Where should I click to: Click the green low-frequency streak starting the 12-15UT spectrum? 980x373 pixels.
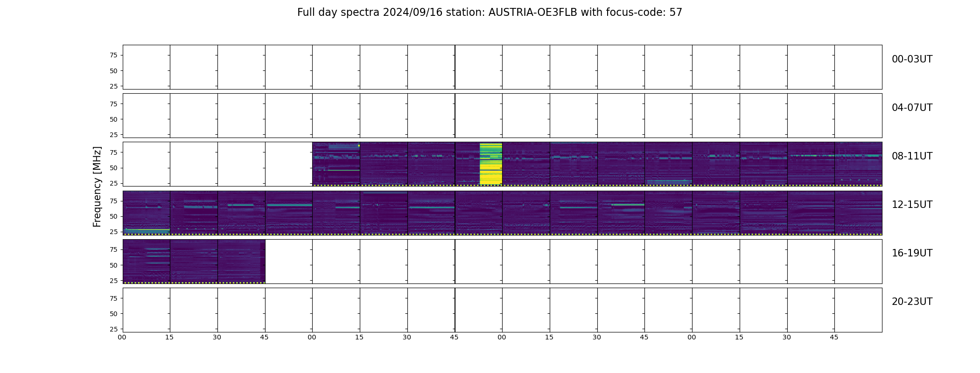click(147, 230)
